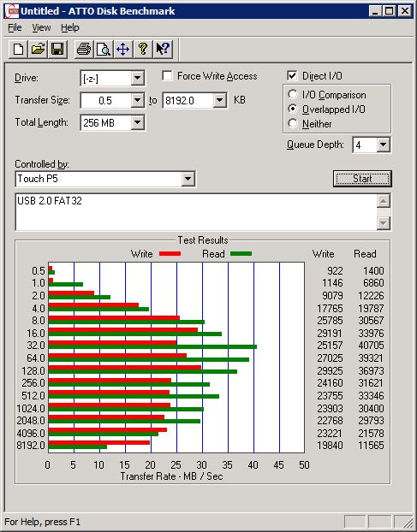Expand the Queue Depth dropdown

pos(383,145)
